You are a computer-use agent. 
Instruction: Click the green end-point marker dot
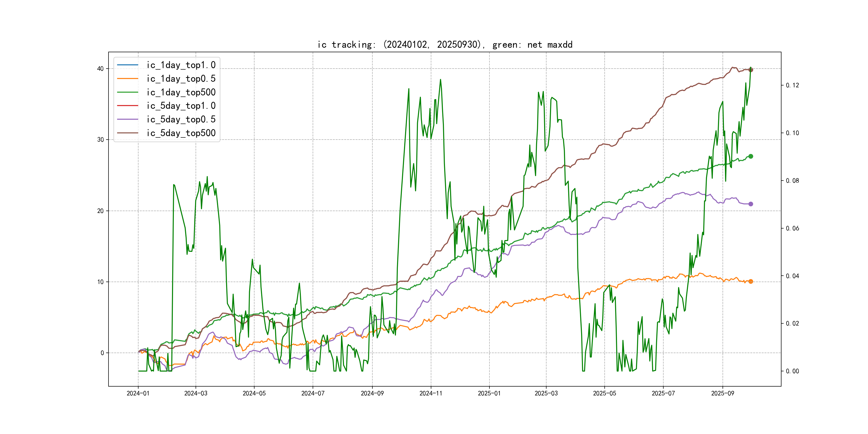coord(751,156)
